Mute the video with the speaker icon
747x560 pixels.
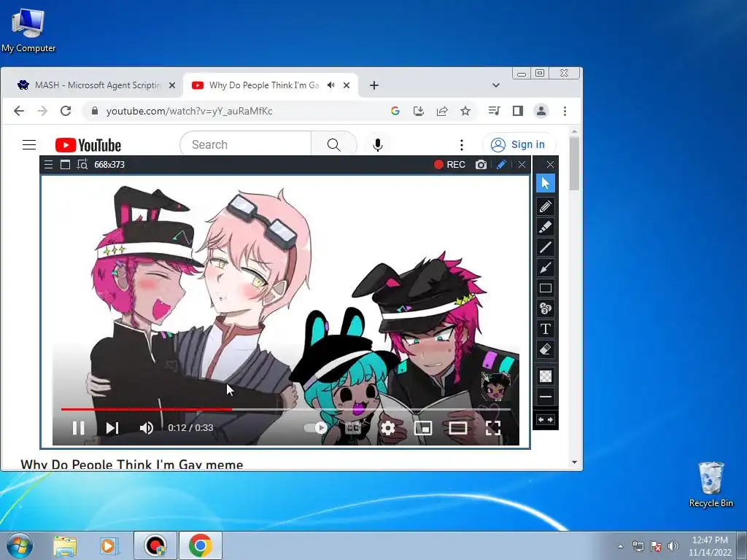[x=146, y=427]
